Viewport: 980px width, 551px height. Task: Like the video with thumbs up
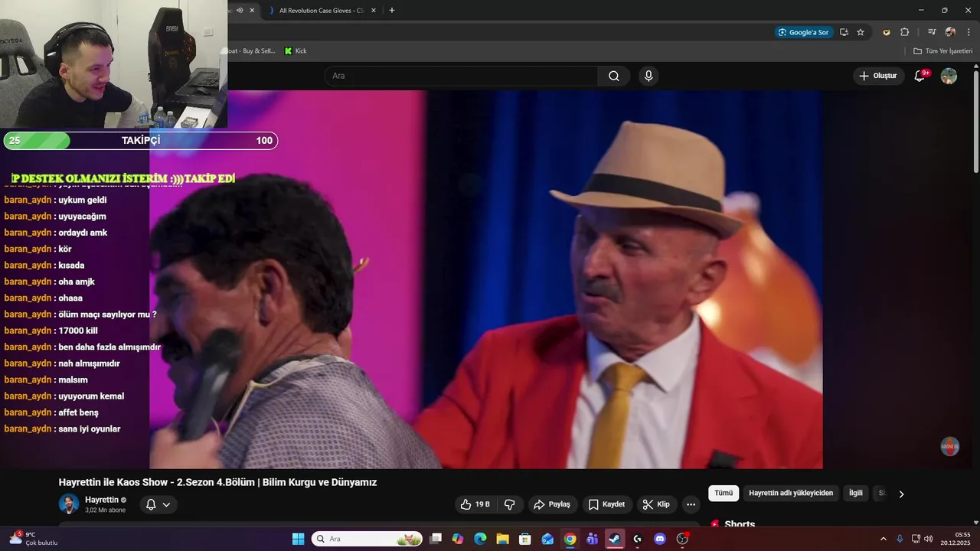point(475,504)
